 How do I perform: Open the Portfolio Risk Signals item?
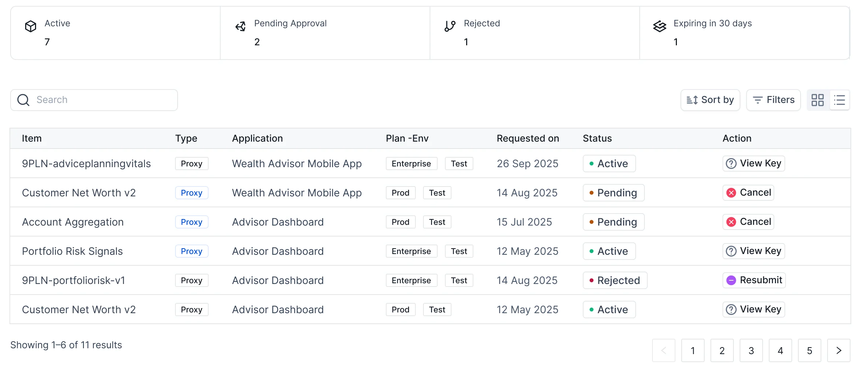[x=72, y=251]
